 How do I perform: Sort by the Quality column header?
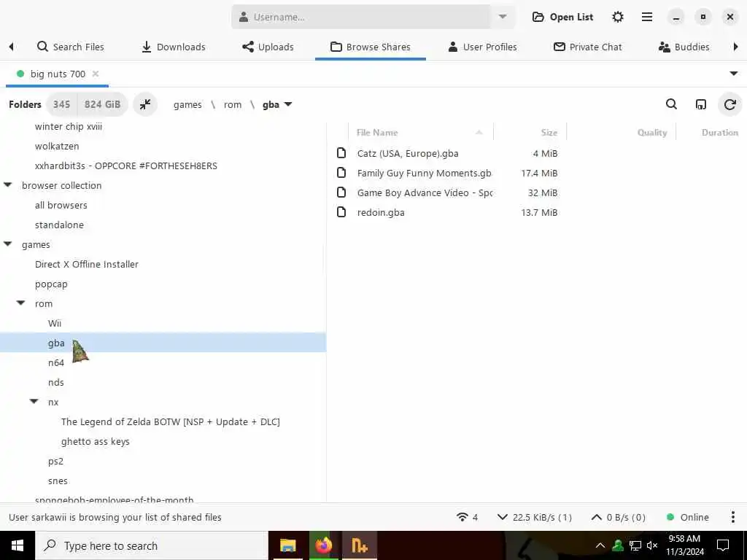click(x=622, y=133)
